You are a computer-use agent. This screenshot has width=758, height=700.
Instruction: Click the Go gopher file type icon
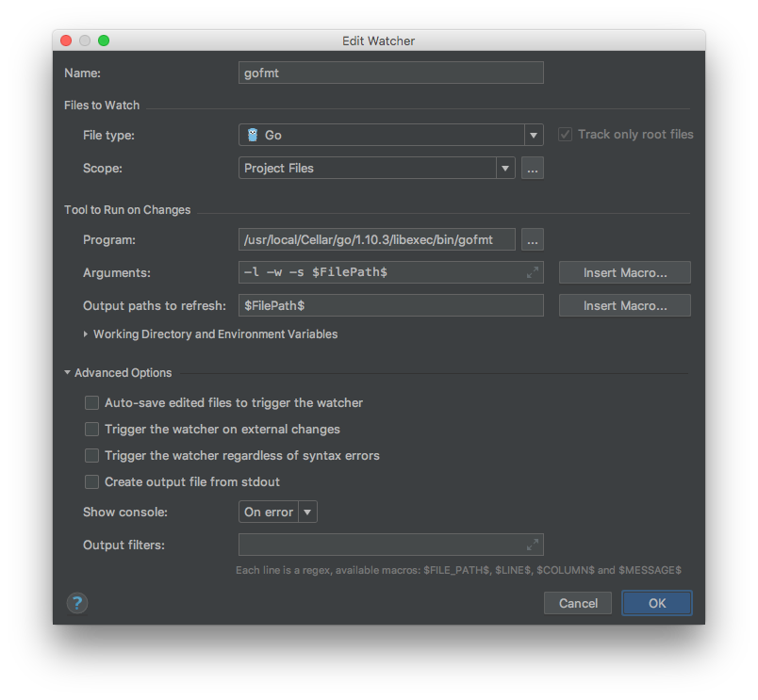pos(253,135)
